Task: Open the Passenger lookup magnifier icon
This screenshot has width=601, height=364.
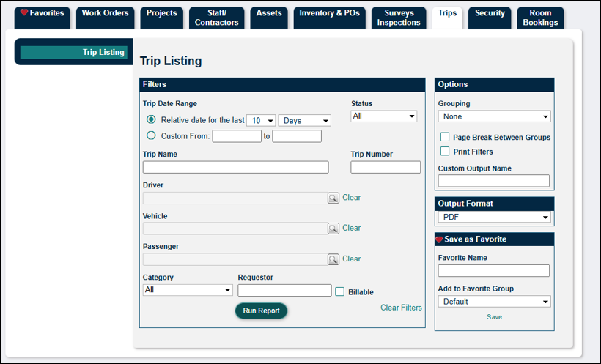Action: pyautogui.click(x=333, y=259)
